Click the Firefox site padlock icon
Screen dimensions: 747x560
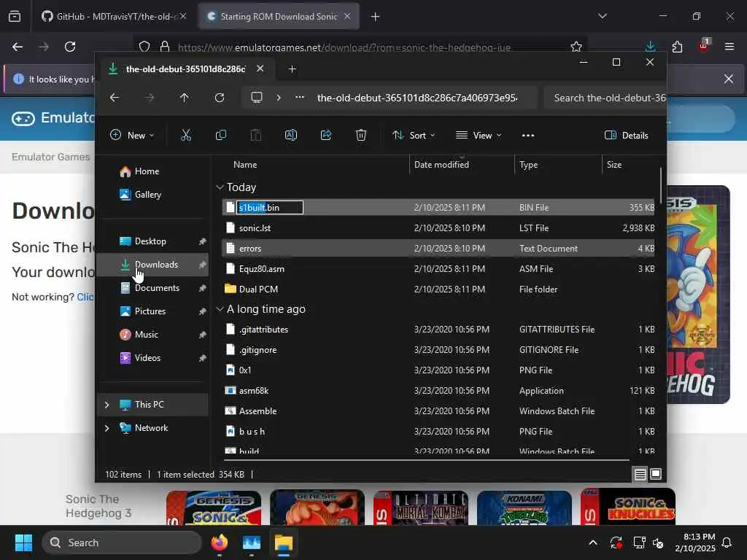click(165, 47)
